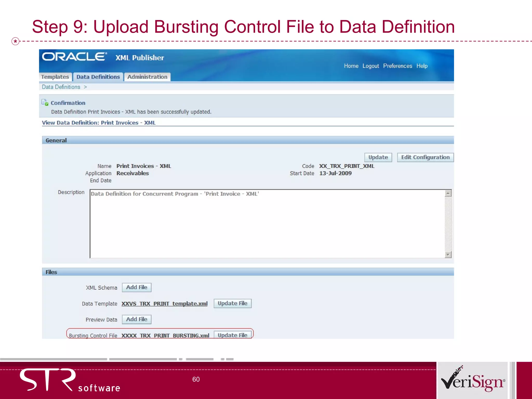Click the STR software logo
Image resolution: width=532 pixels, height=399 pixels.
coord(70,380)
